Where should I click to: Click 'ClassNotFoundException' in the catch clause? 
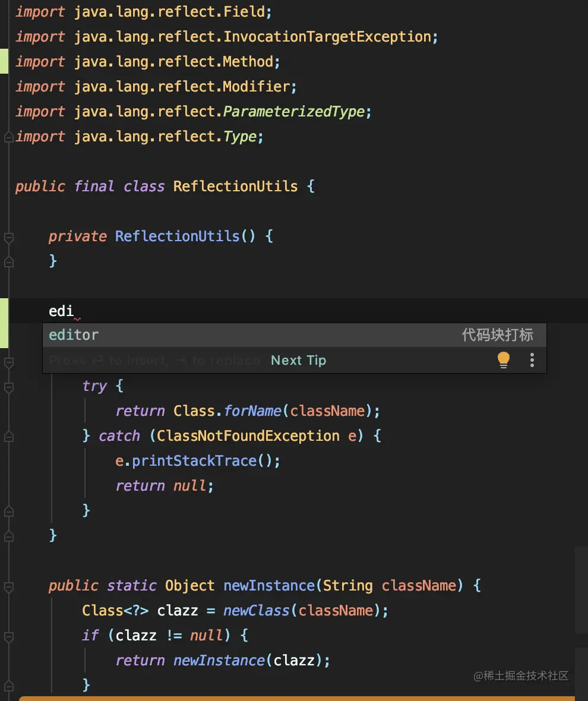tap(248, 436)
